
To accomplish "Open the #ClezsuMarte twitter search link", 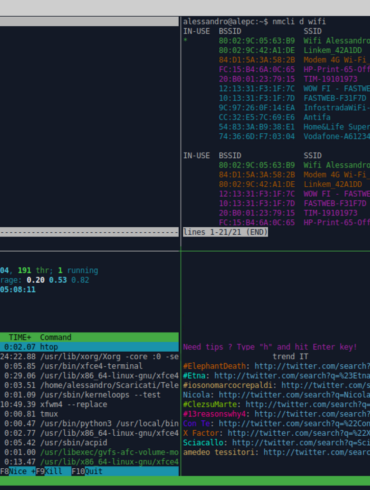I will coord(308,404).
